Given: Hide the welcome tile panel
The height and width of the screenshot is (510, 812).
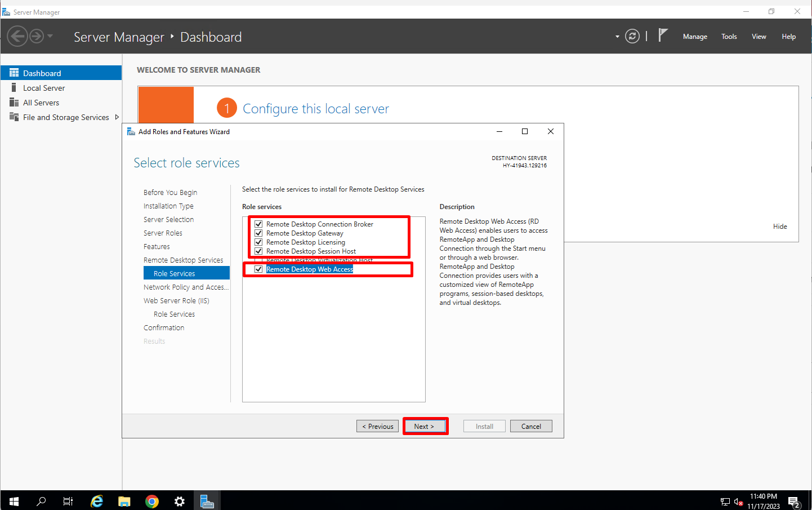Looking at the screenshot, I should pyautogui.click(x=780, y=227).
